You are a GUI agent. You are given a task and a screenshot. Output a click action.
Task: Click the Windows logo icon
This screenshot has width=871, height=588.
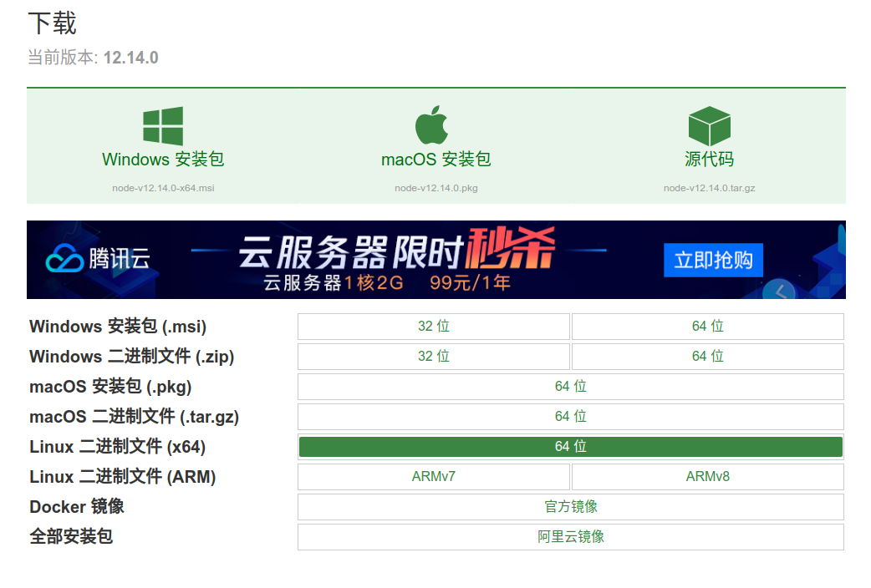coord(163,126)
